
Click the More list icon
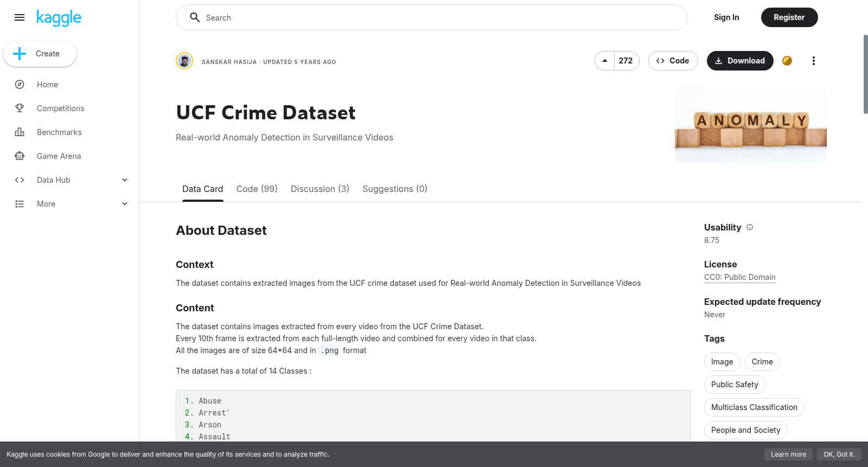(x=20, y=204)
